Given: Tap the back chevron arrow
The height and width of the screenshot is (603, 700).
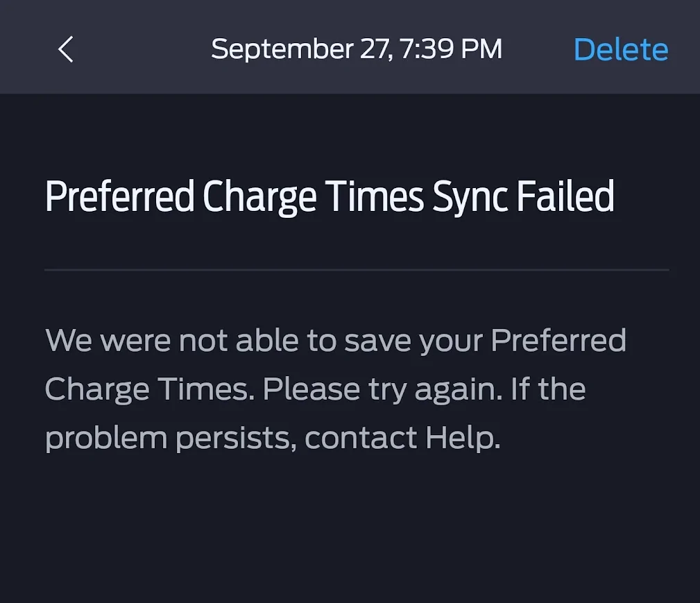Looking at the screenshot, I should [x=65, y=50].
